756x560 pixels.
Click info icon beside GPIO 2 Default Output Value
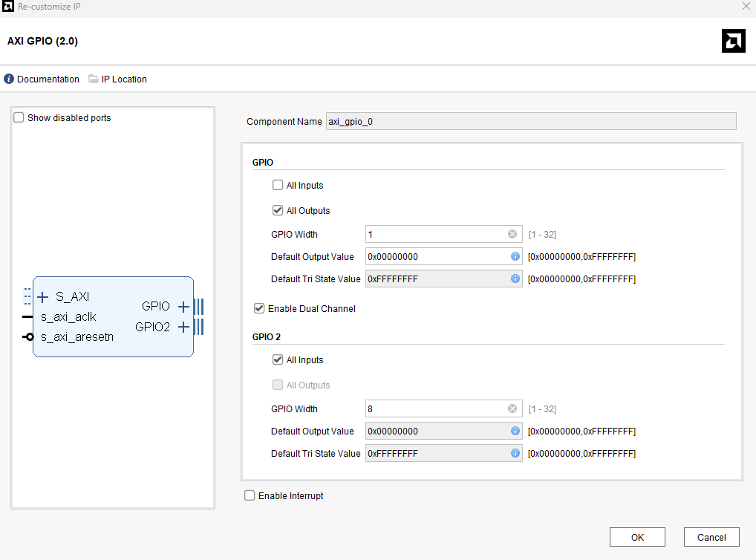coord(515,431)
